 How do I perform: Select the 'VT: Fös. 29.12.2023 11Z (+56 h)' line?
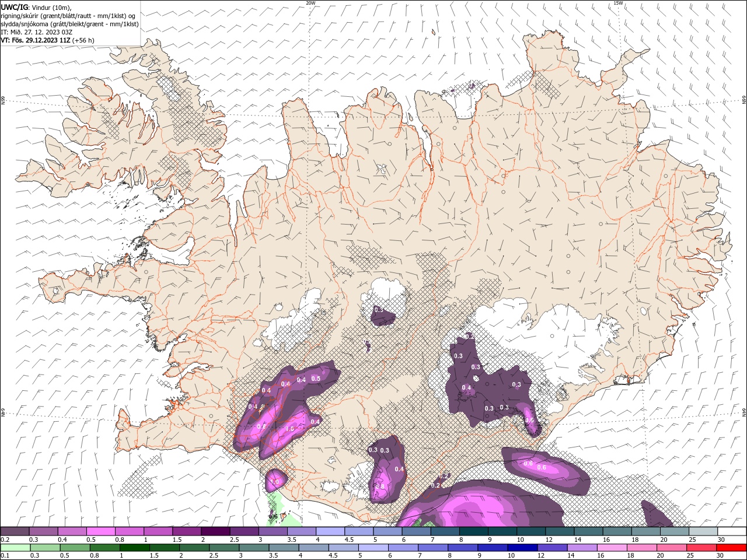pos(47,40)
